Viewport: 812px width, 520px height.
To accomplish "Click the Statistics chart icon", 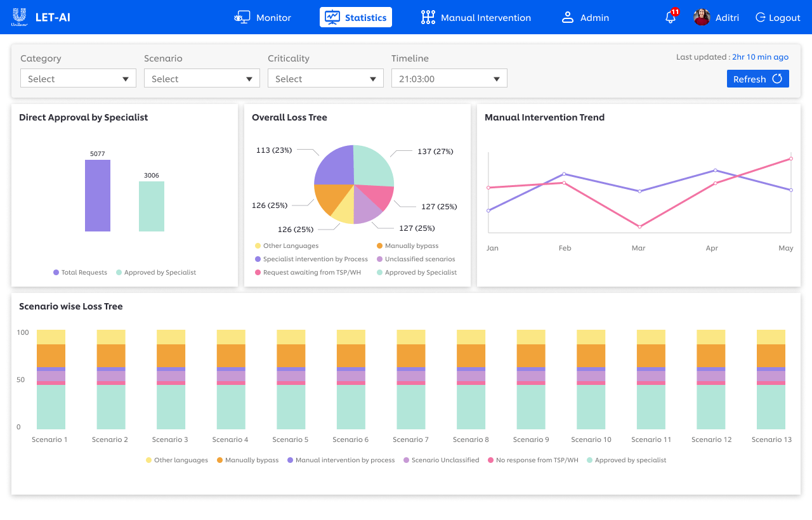I will [332, 18].
